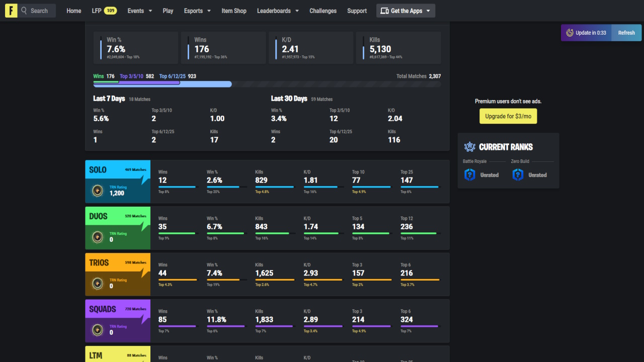Click the Solo TRN Rating medal icon
Image resolution: width=644 pixels, height=362 pixels.
[x=98, y=191]
